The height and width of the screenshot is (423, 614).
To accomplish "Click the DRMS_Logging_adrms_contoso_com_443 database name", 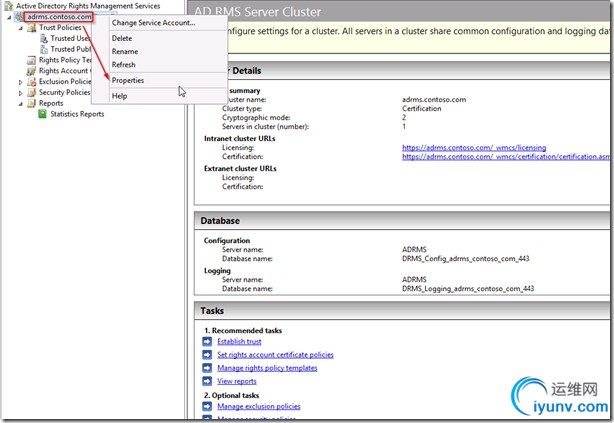I will pyautogui.click(x=468, y=289).
